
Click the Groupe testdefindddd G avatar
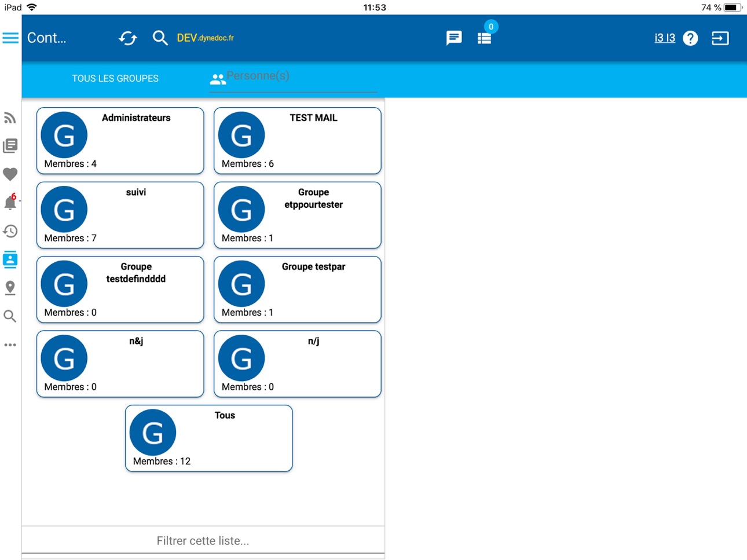tap(64, 284)
